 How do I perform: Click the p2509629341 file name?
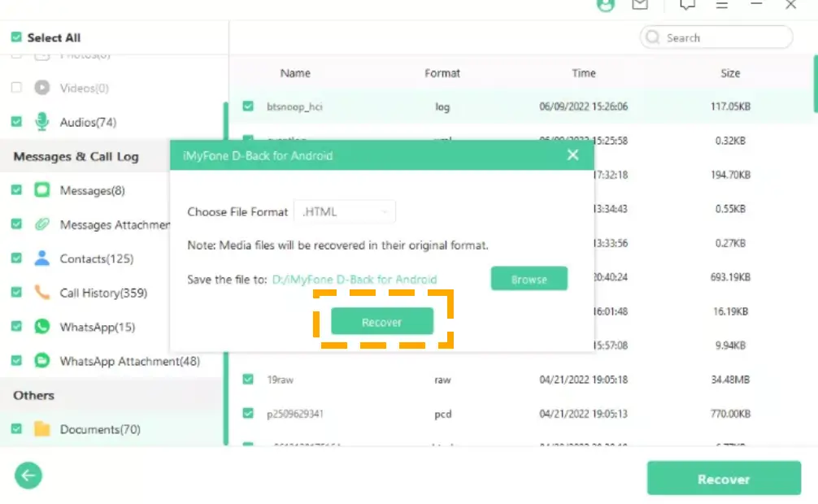point(294,414)
